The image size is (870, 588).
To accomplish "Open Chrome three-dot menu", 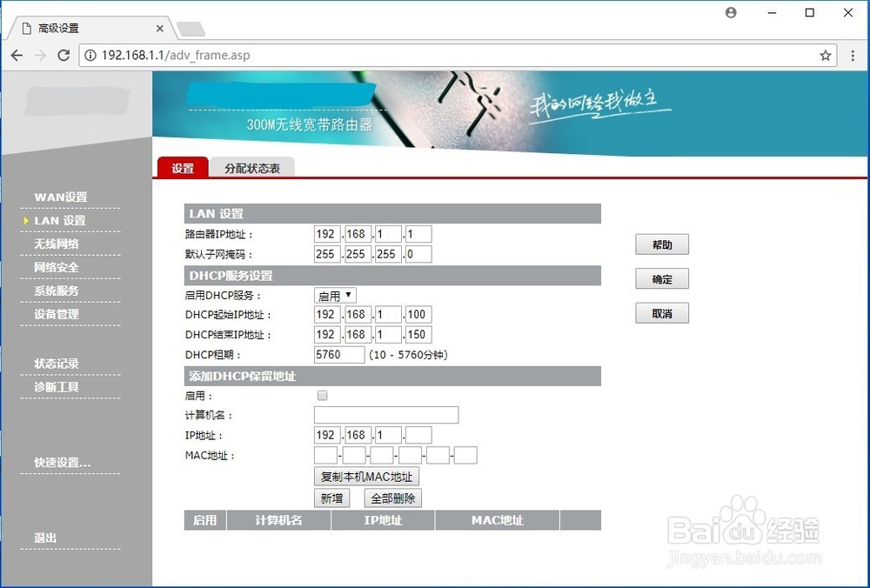I will (x=853, y=55).
